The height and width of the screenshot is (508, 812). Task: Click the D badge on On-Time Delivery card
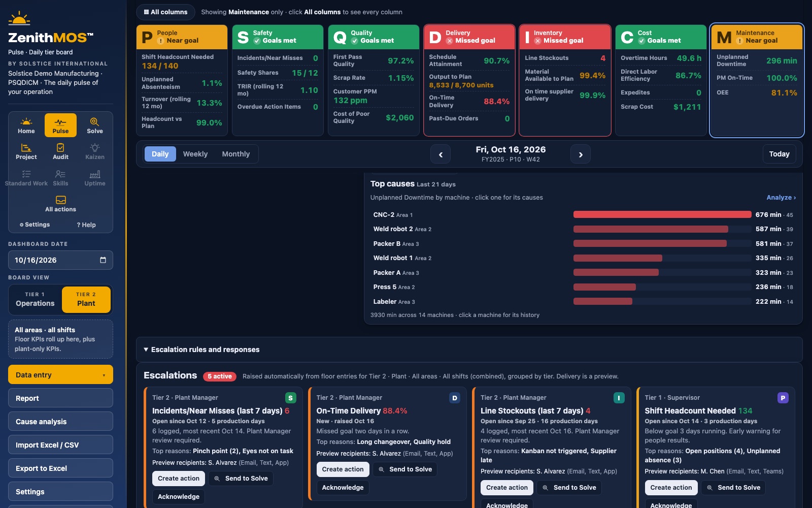point(455,398)
